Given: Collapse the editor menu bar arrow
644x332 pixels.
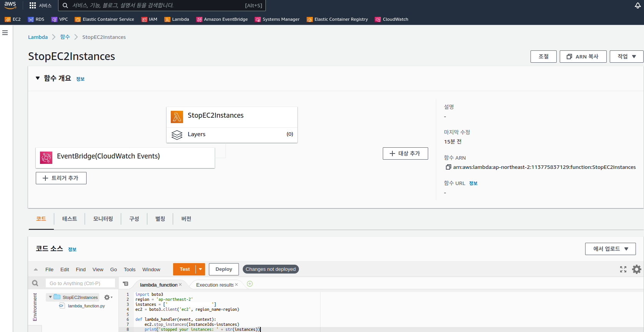Looking at the screenshot, I should 36,269.
